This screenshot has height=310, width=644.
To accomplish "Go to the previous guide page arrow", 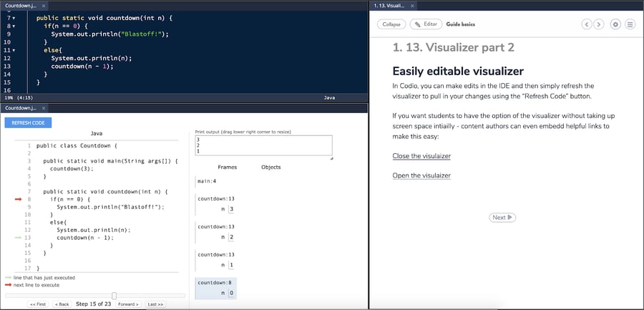I will (x=587, y=24).
